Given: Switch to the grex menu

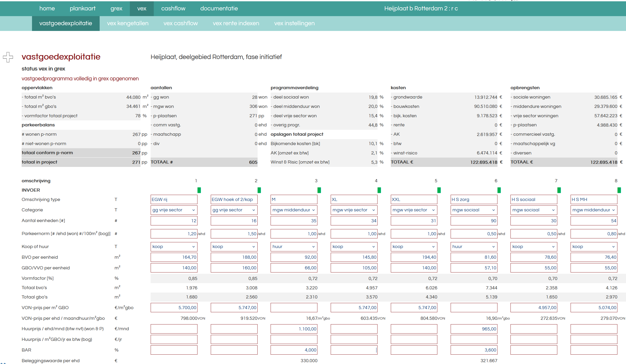Looking at the screenshot, I should (x=116, y=9).
